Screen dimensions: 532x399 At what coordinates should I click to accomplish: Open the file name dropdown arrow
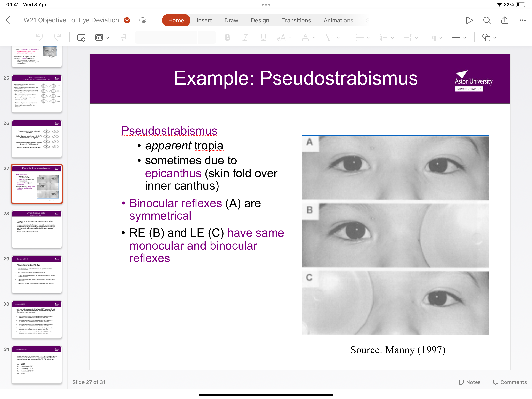pyautogui.click(x=127, y=20)
